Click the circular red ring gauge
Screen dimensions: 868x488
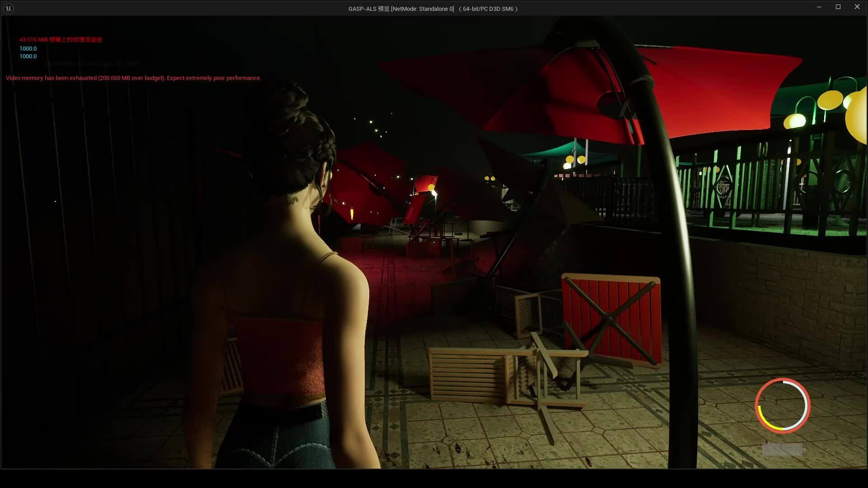[x=783, y=406]
